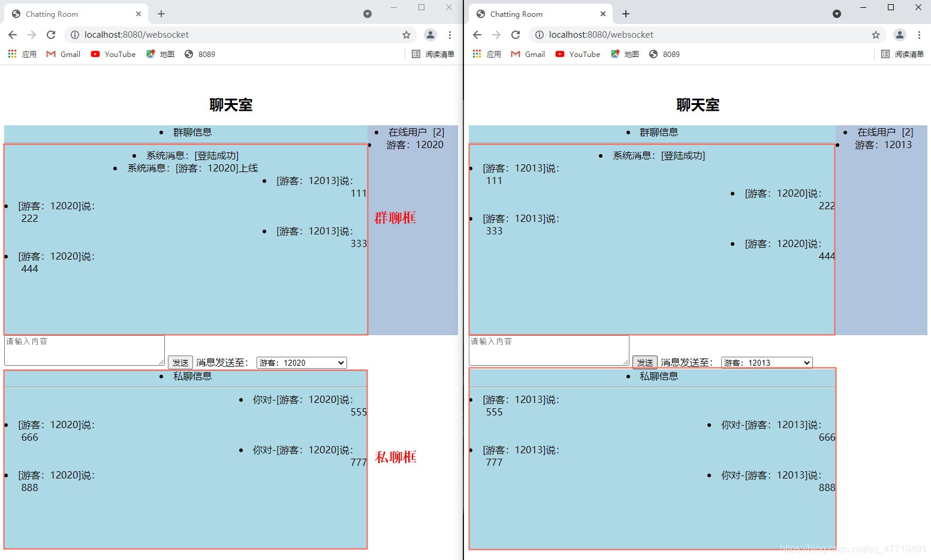Select Chatting Room tab in right browser
Screen dimensions: 931x560
point(541,14)
